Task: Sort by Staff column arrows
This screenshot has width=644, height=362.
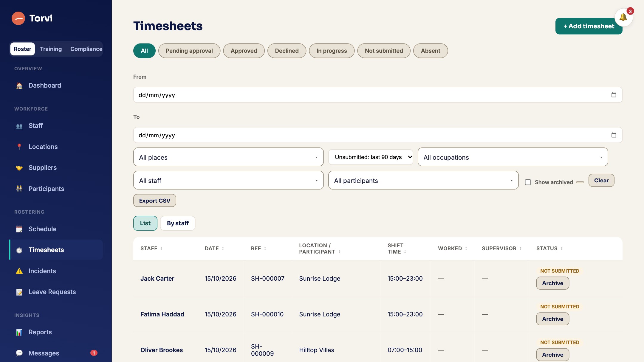Action: click(161, 248)
